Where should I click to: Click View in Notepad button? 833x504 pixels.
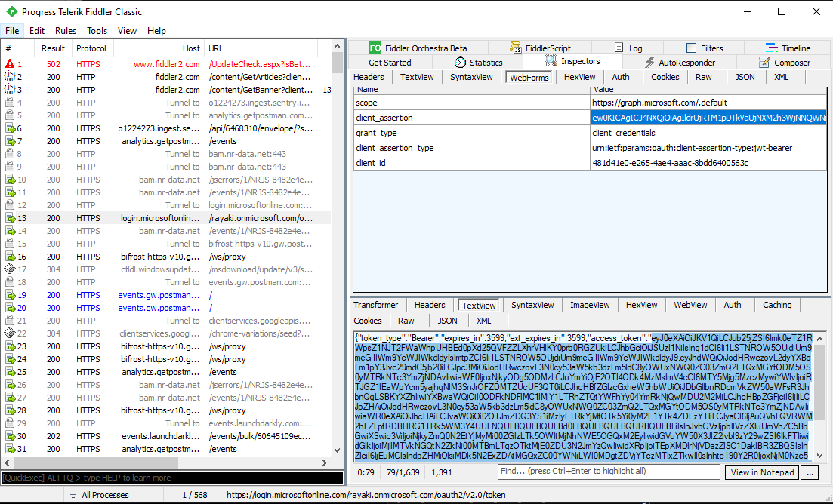pos(762,472)
